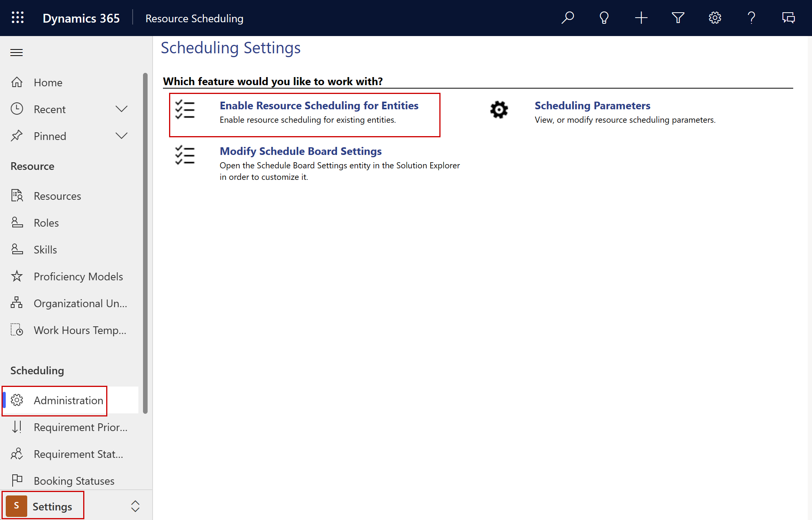Click the Skills sidebar icon

click(x=16, y=249)
